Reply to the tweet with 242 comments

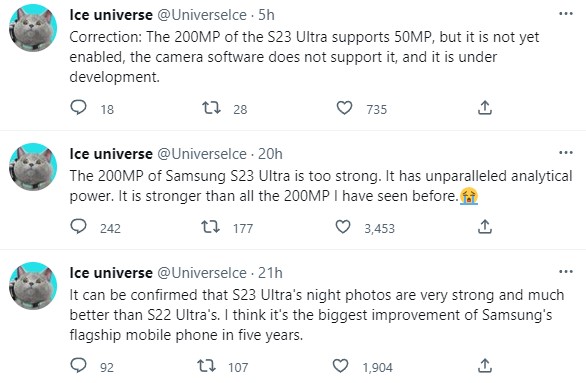(x=78, y=226)
